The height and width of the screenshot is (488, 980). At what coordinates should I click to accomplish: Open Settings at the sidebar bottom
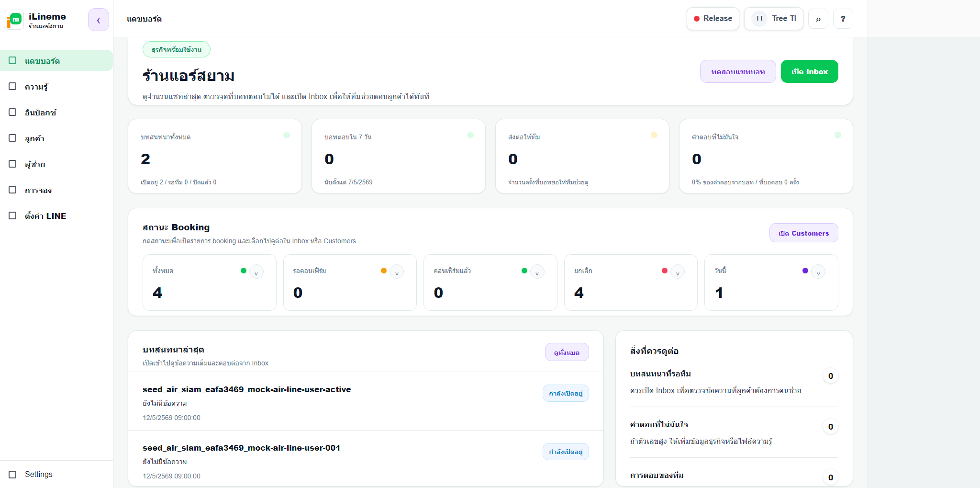click(x=56, y=474)
